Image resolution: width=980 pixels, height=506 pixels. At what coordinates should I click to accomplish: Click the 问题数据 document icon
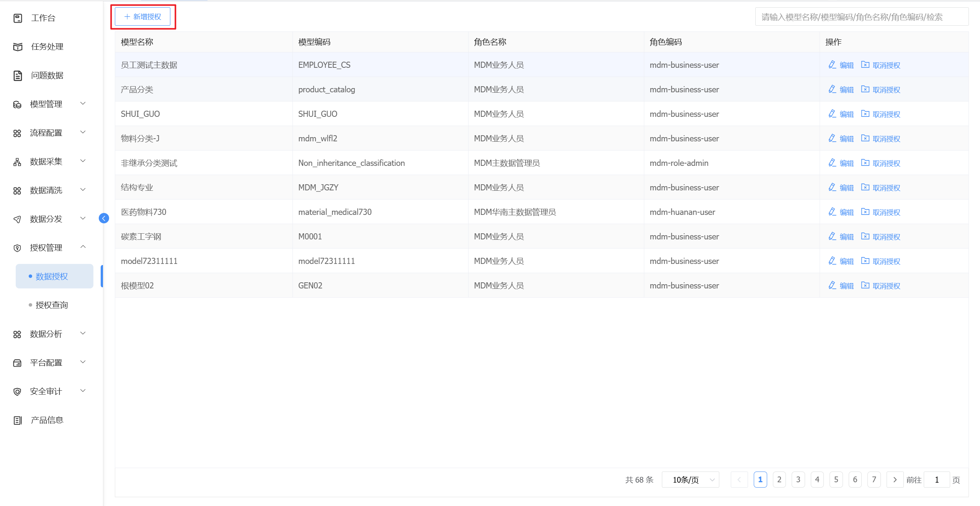(x=18, y=75)
